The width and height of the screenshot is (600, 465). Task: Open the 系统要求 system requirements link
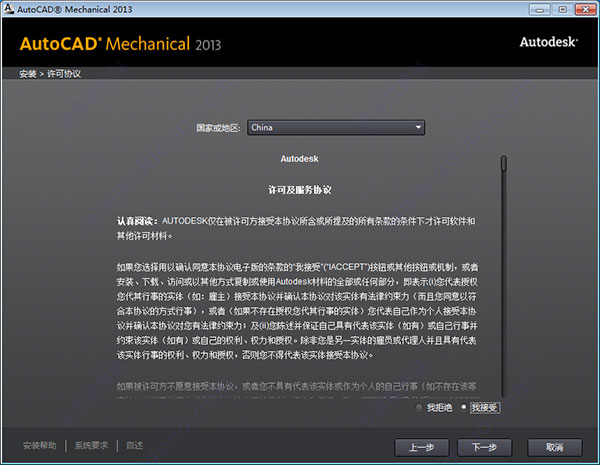click(91, 445)
